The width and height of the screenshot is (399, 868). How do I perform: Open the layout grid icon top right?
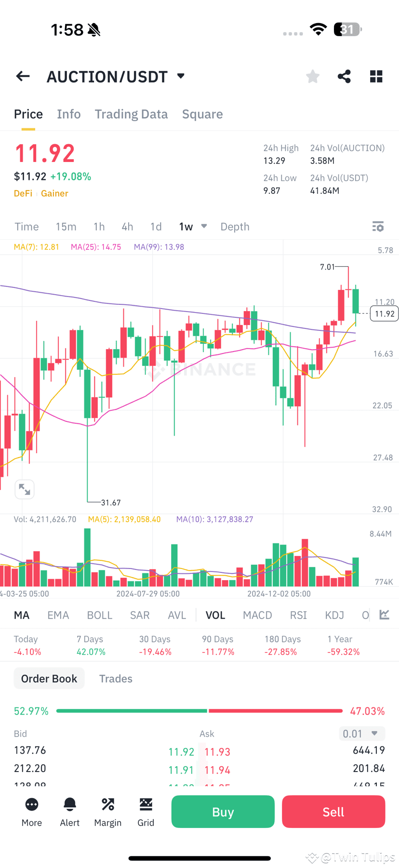(x=376, y=76)
